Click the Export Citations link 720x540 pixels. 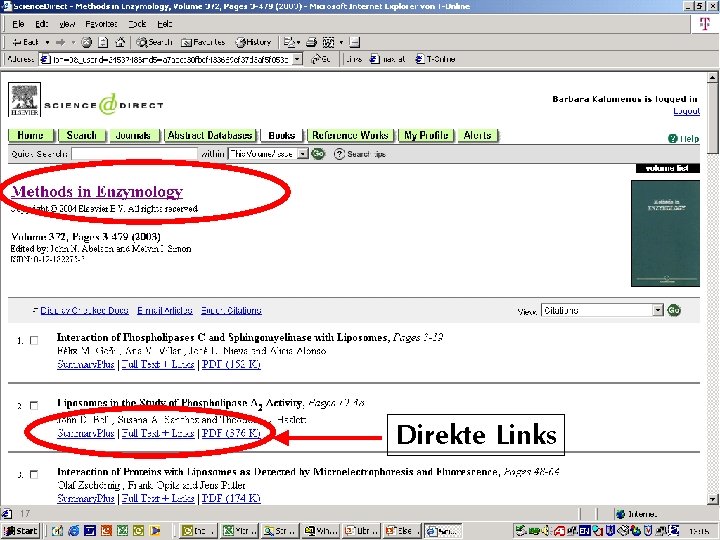tap(231, 310)
